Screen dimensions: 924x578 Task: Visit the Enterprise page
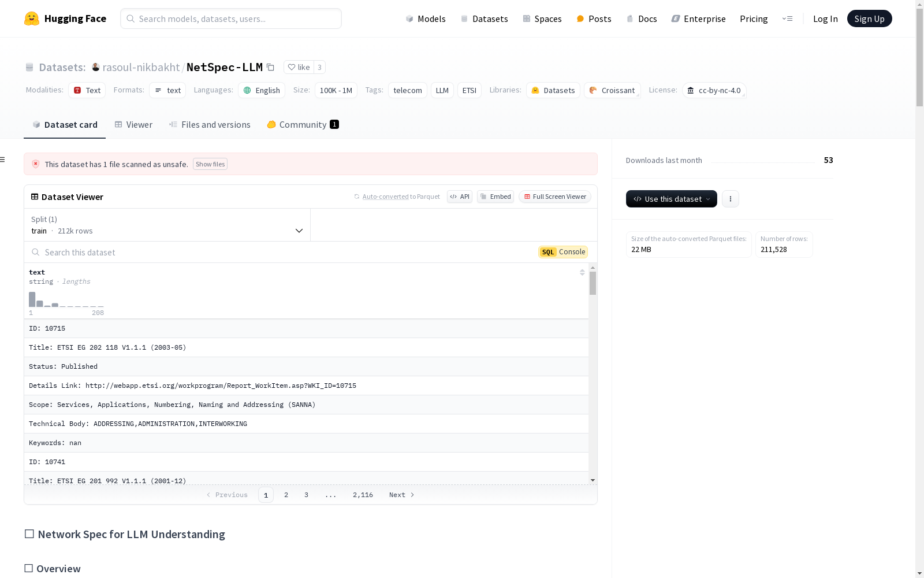(699, 18)
